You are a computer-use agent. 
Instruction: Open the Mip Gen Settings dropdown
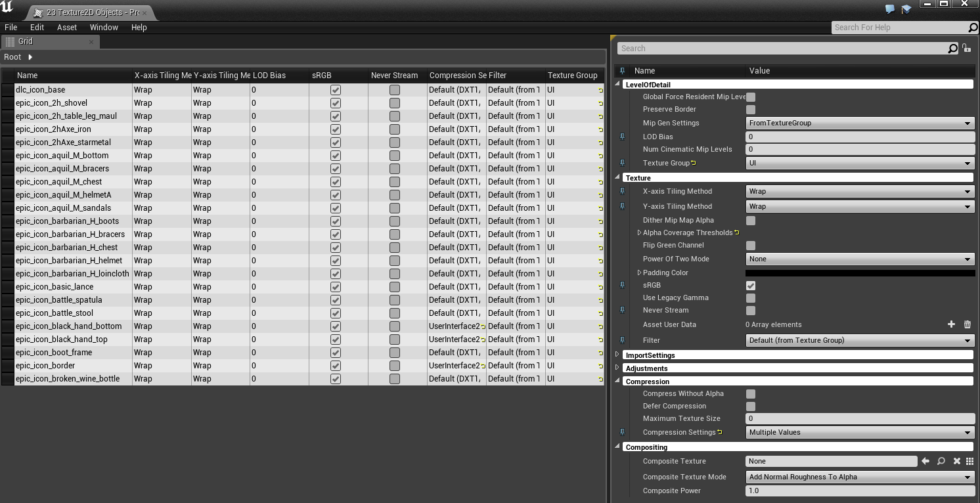pyautogui.click(x=860, y=123)
